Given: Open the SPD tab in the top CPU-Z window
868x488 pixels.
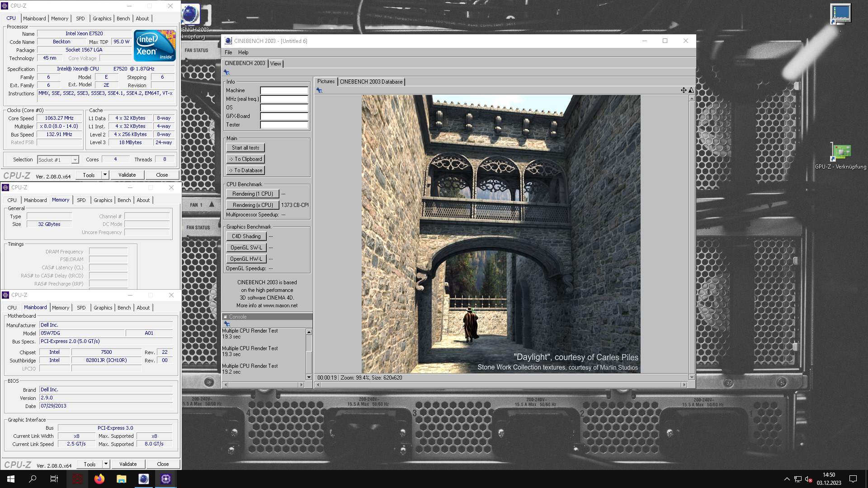Looking at the screenshot, I should (80, 19).
